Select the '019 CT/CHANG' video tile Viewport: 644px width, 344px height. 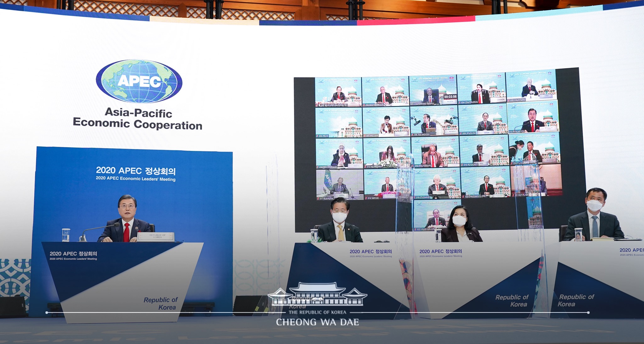[436, 184]
